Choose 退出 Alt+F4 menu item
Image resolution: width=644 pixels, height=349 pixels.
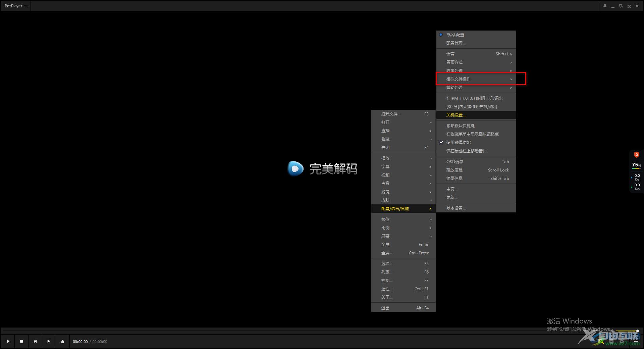click(x=403, y=308)
